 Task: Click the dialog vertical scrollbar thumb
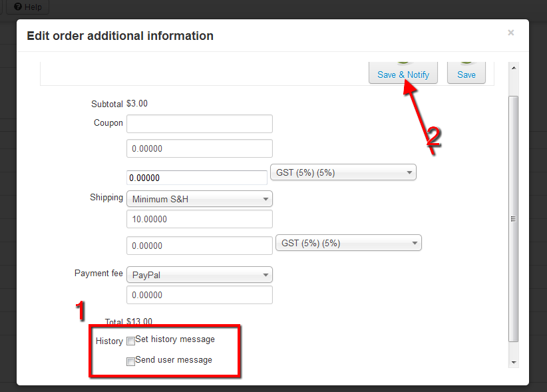(x=514, y=219)
